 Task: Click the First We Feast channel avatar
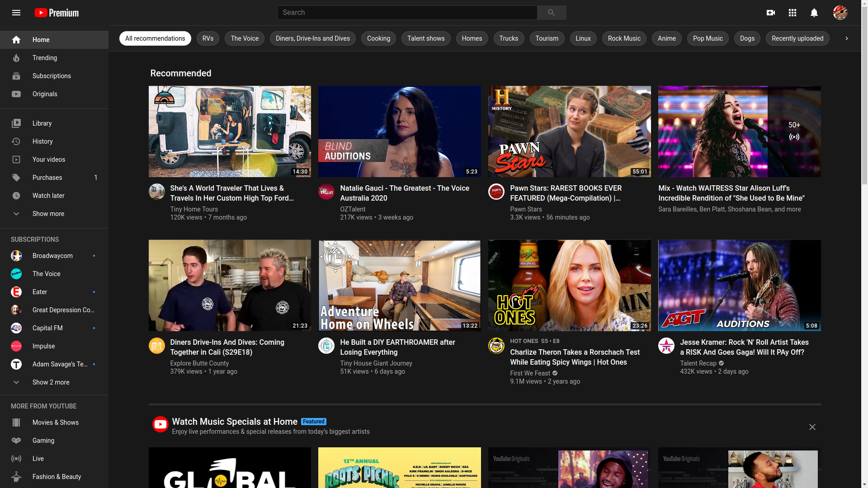tap(496, 346)
